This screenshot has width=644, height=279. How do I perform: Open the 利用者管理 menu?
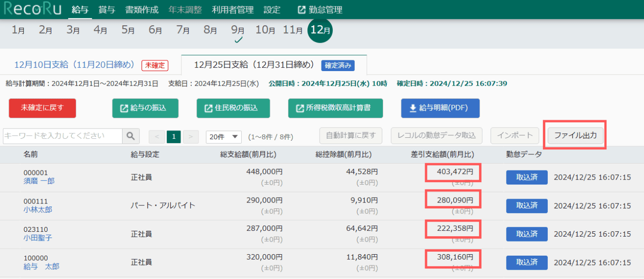click(233, 10)
